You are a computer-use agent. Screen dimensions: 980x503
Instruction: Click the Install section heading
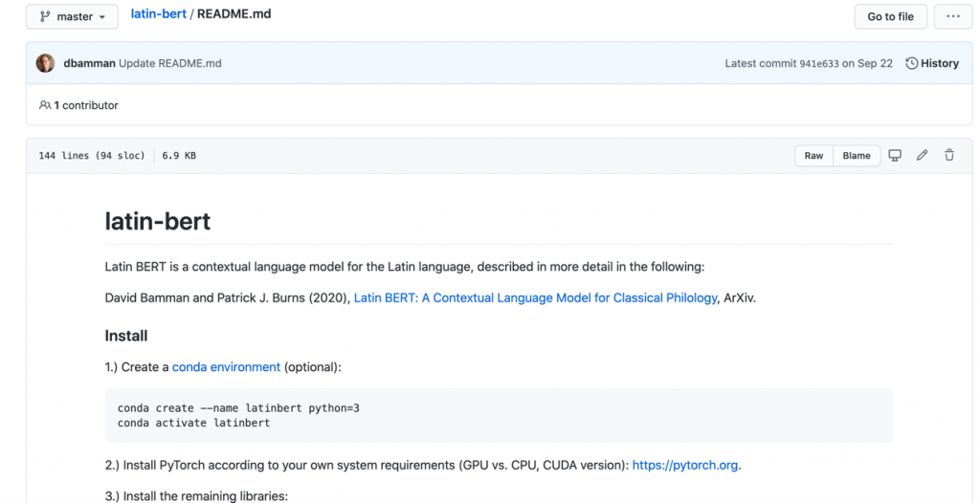[126, 336]
